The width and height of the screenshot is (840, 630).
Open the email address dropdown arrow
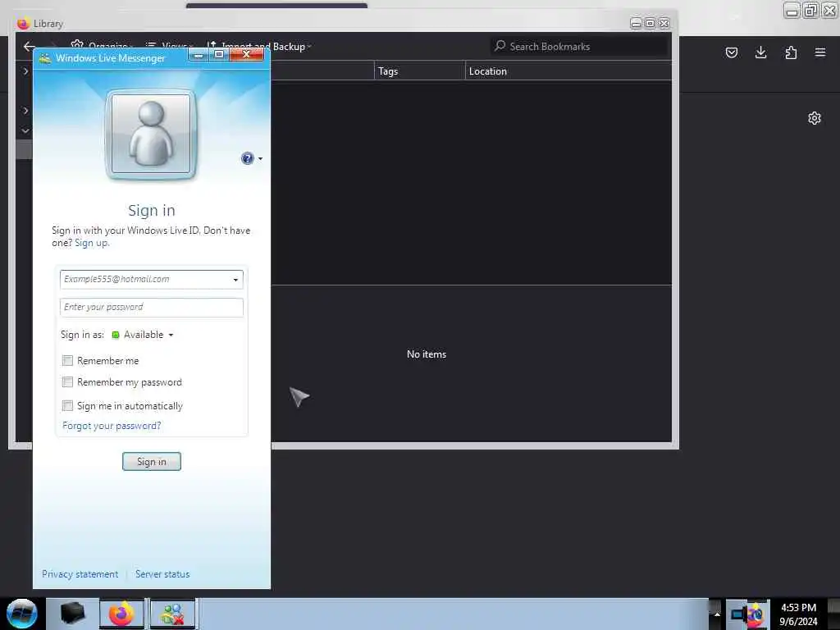tap(235, 280)
